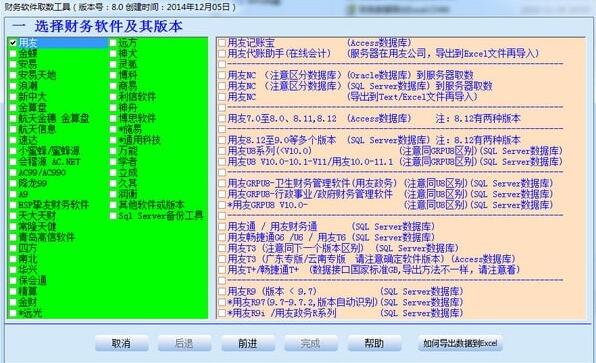The width and height of the screenshot is (596, 363).
Task: Check the 天大天财 checkbox
Action: (x=13, y=216)
